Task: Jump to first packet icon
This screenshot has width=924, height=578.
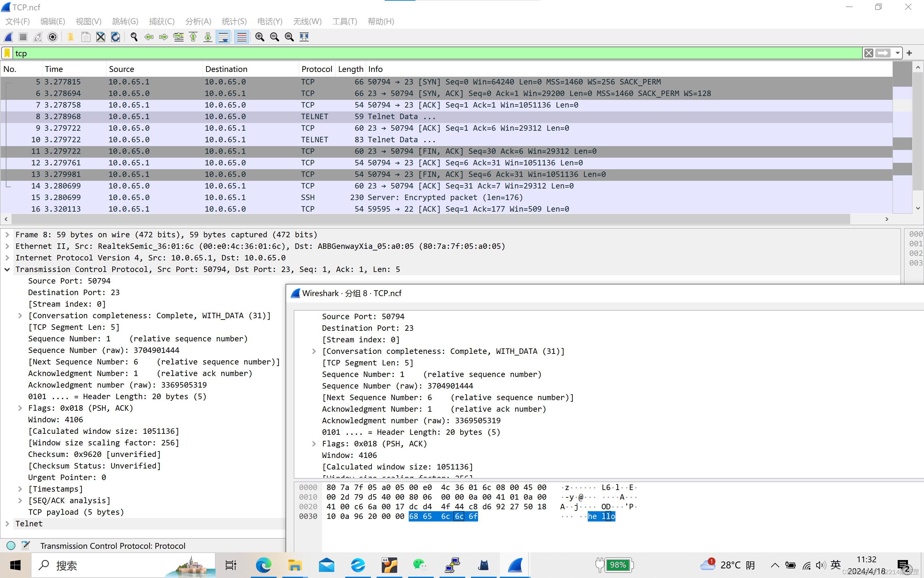Action: [193, 37]
